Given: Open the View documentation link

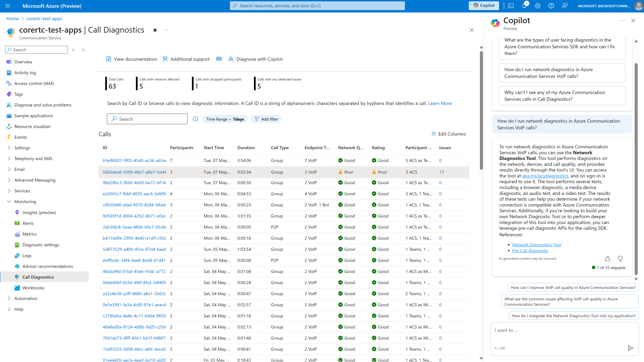Looking at the screenshot, I should pyautogui.click(x=131, y=59).
